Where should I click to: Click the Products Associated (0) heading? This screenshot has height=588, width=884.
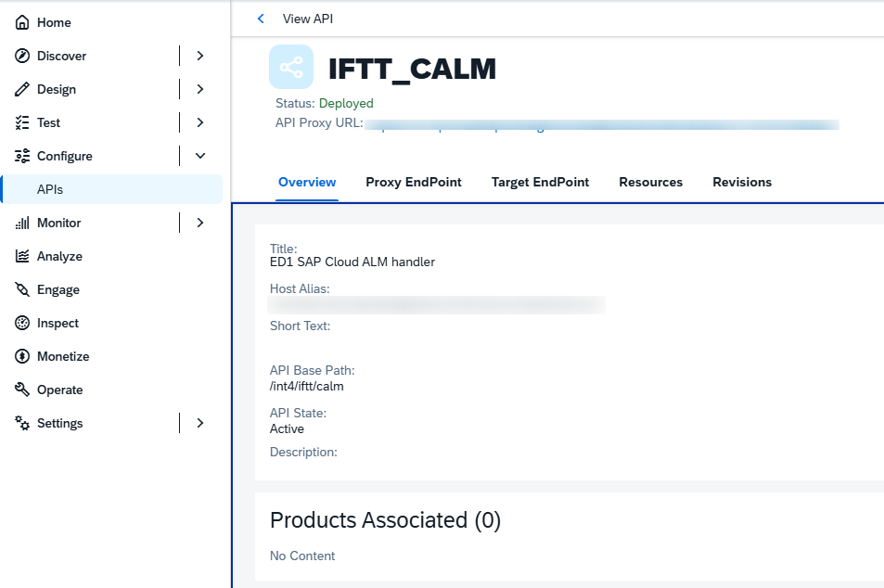pyautogui.click(x=385, y=520)
